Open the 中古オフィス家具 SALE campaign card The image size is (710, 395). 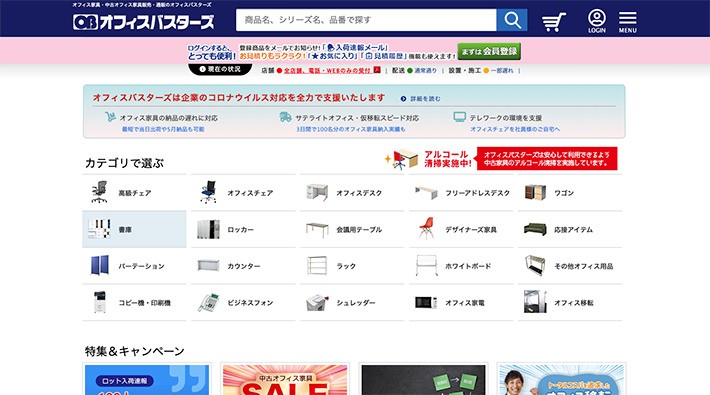[x=285, y=379]
